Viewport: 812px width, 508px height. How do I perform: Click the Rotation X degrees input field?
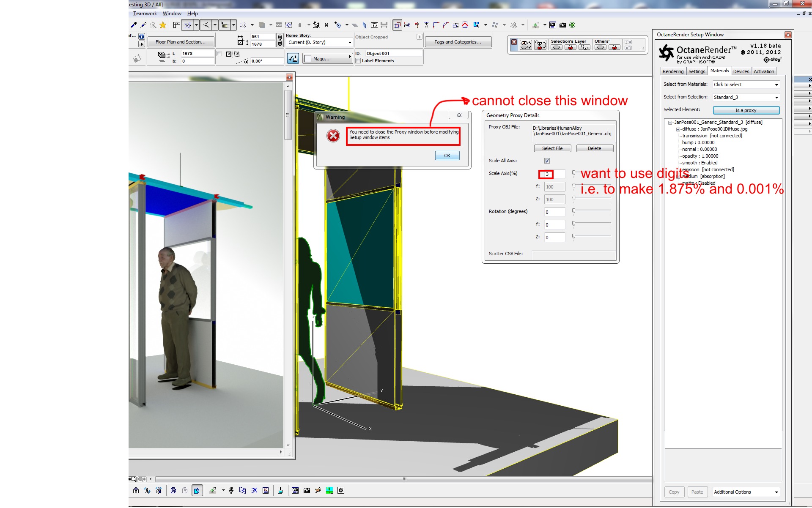coord(554,212)
